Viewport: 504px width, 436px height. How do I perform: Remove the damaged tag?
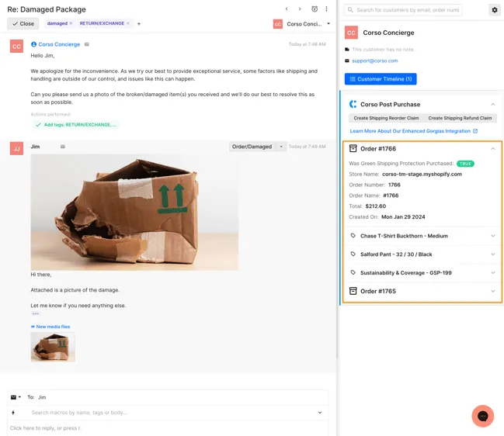point(71,23)
